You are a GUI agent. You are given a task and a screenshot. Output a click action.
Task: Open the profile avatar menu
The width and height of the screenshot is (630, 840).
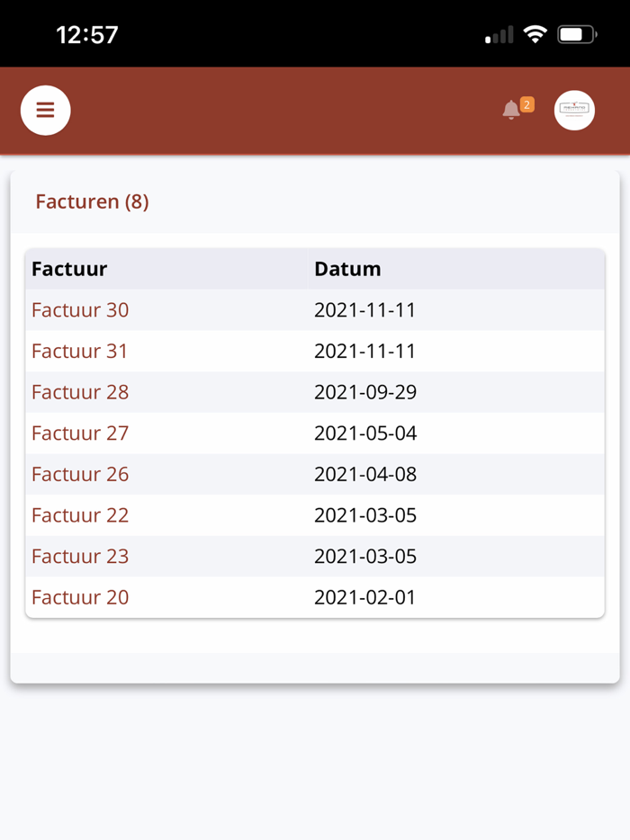[574, 111]
